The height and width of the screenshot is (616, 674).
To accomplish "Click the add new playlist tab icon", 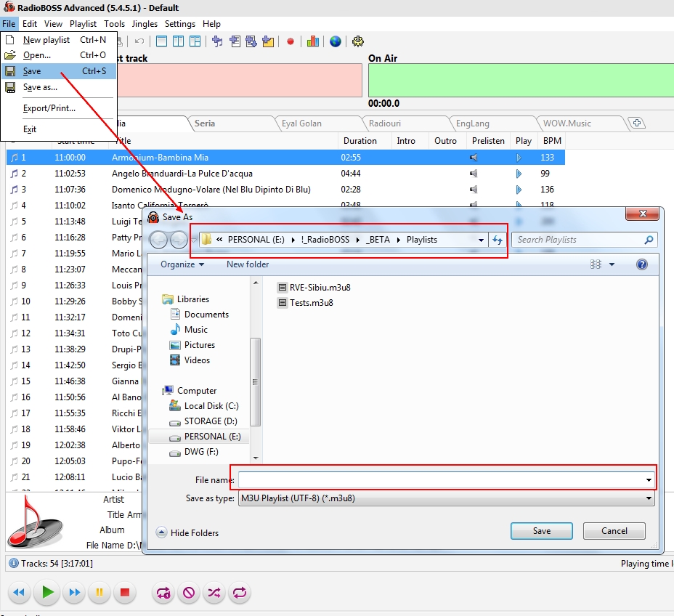I will pyautogui.click(x=637, y=123).
